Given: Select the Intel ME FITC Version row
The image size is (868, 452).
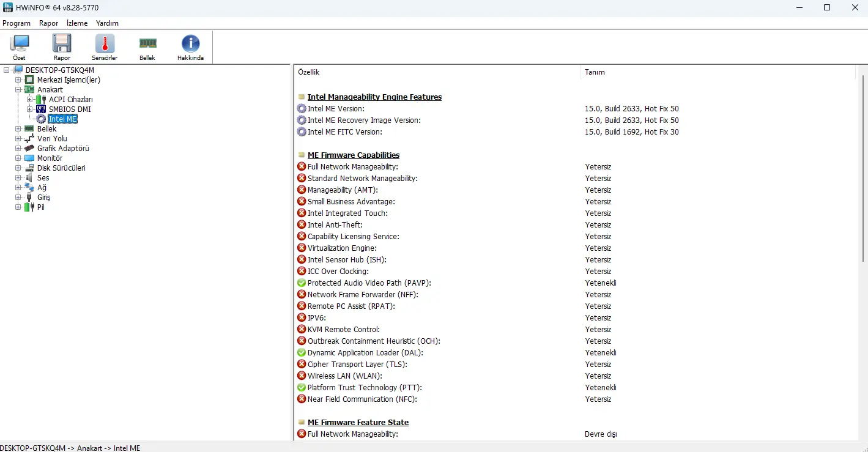Looking at the screenshot, I should [x=575, y=132].
